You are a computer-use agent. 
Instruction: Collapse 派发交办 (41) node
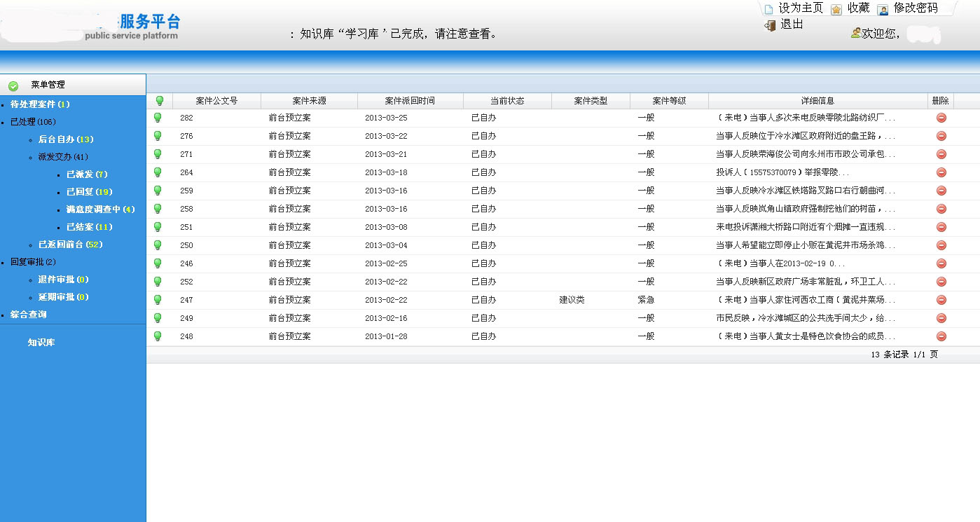pyautogui.click(x=63, y=157)
